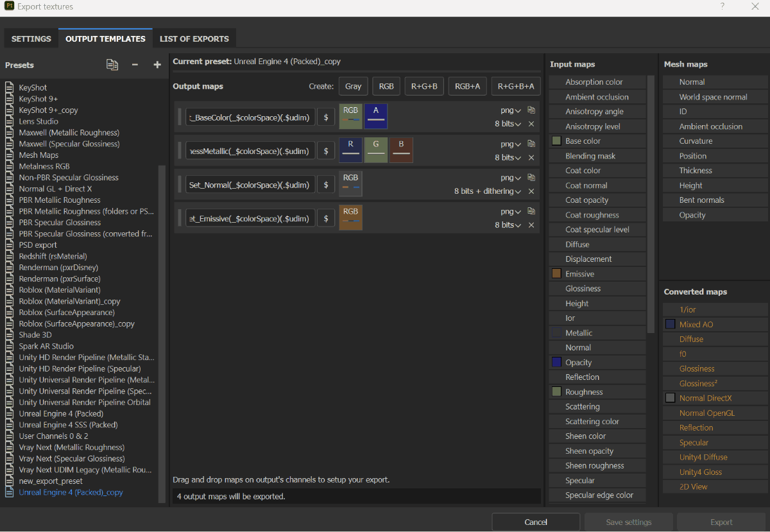Duplicate the Emissive output map
Screen dimensions: 770x532
coord(531,211)
